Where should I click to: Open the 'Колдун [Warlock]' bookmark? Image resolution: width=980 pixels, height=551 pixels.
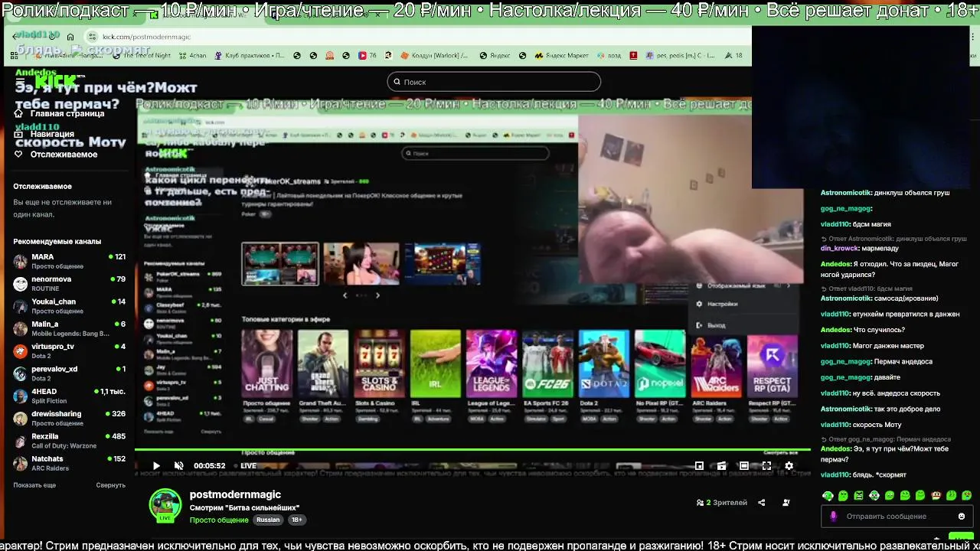pos(433,55)
